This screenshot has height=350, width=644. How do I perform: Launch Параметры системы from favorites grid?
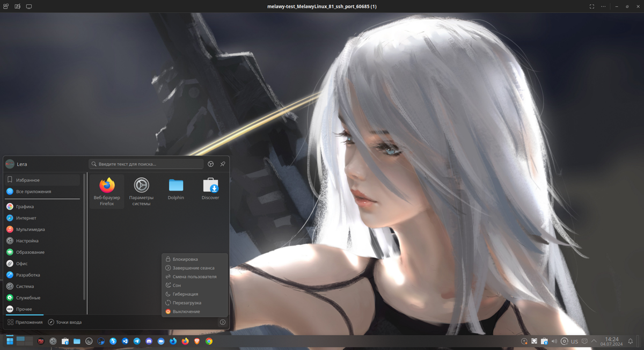coord(141,192)
